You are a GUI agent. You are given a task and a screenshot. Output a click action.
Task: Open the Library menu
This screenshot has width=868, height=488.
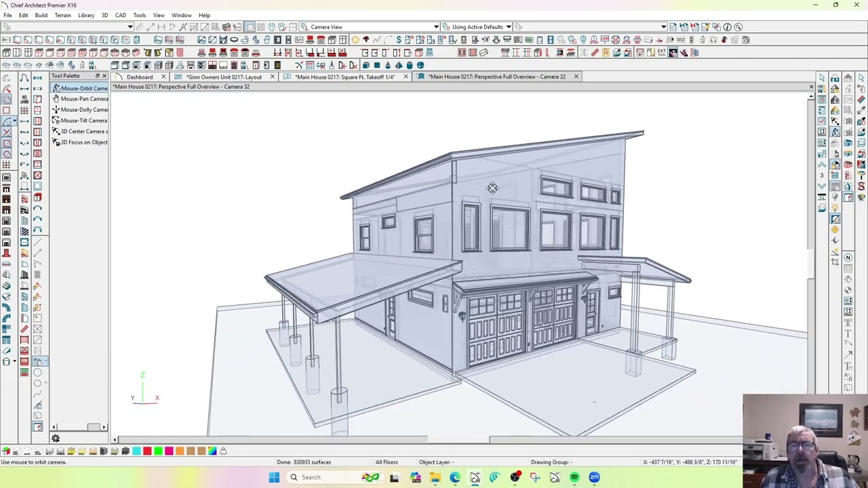tap(86, 15)
